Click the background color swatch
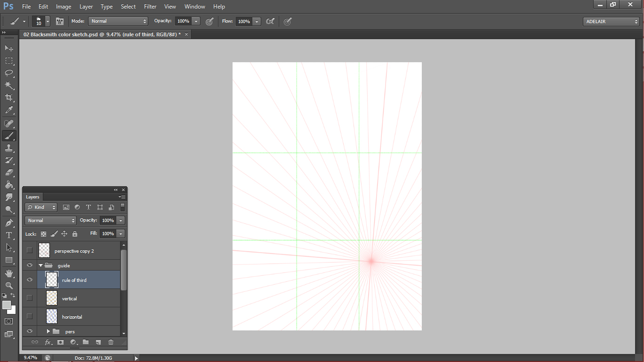 13,311
